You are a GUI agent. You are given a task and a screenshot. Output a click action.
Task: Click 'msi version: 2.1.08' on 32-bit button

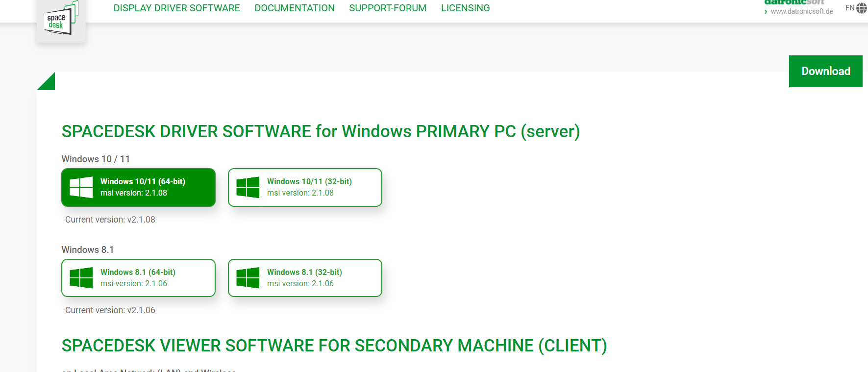(300, 193)
